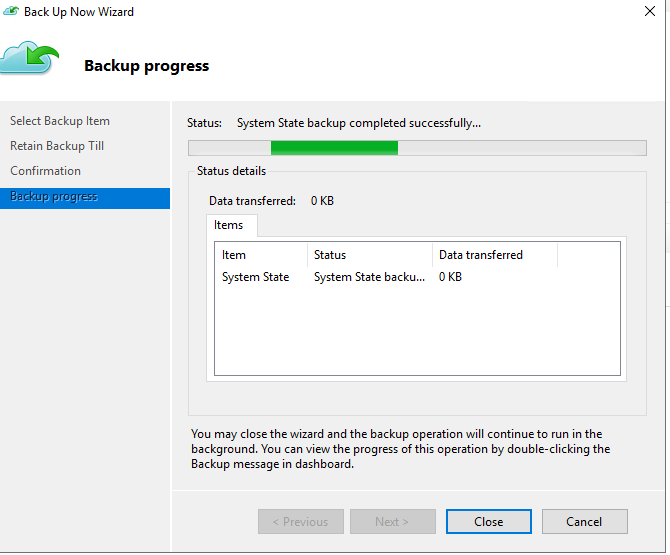Screen dimensions: 670x555
Task: Click the 'Backup progress' page heading
Action: pos(147,66)
